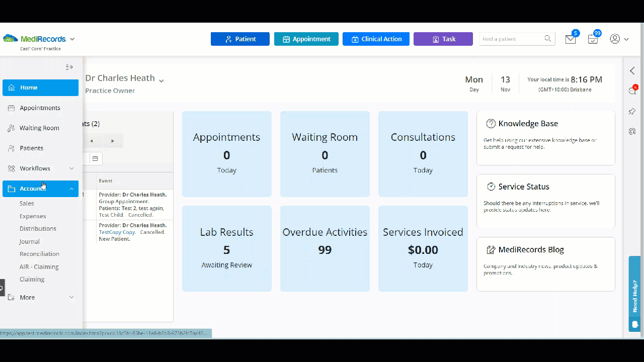
Task: Open Appointments in the sidebar
Action: tap(40, 108)
